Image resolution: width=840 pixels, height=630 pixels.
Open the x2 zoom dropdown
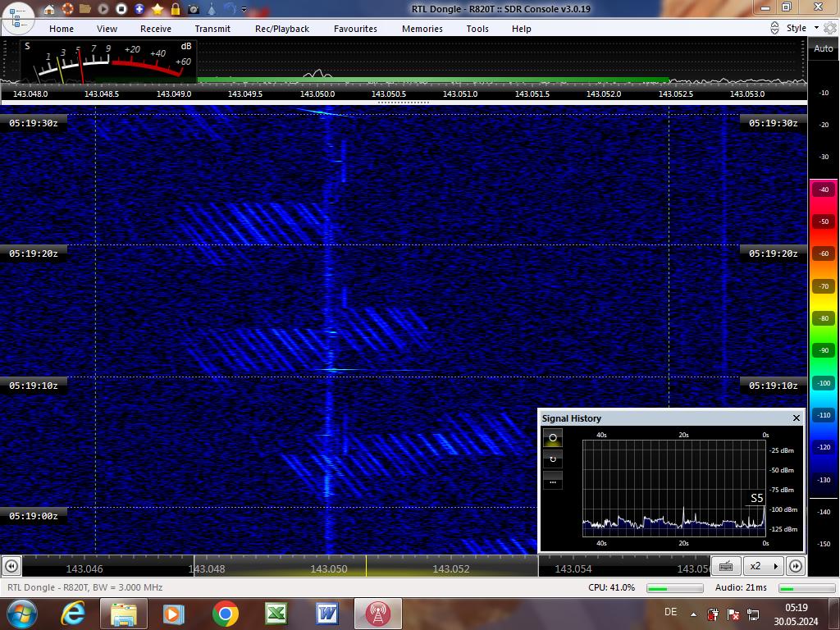coord(764,566)
